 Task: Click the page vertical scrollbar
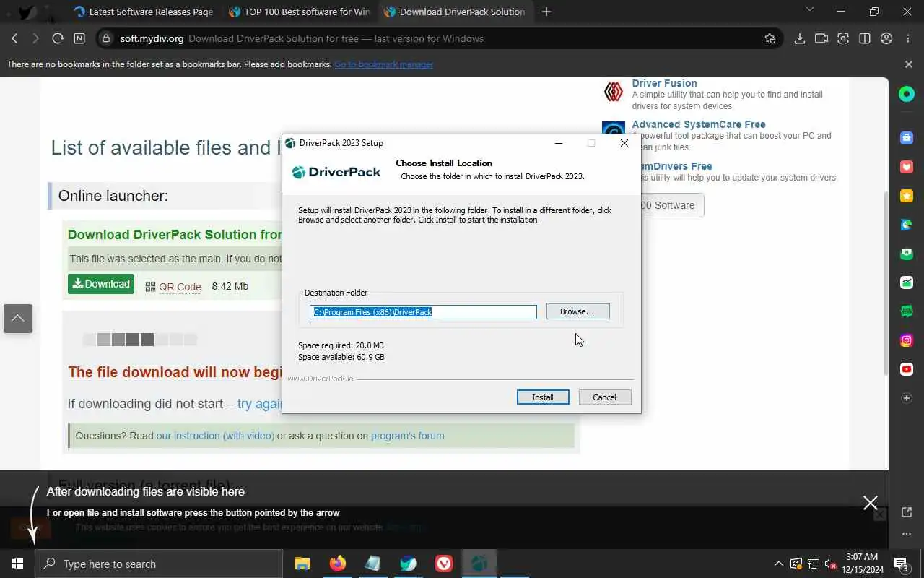(x=886, y=282)
